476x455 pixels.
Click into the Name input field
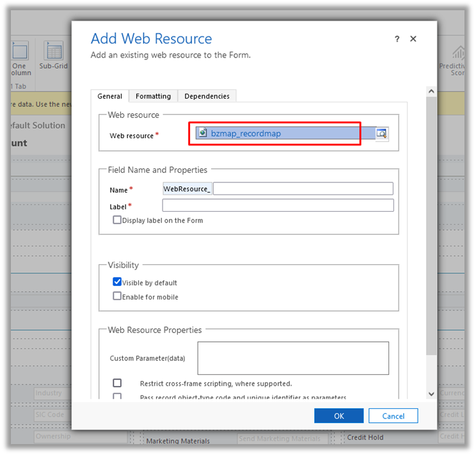pos(303,189)
